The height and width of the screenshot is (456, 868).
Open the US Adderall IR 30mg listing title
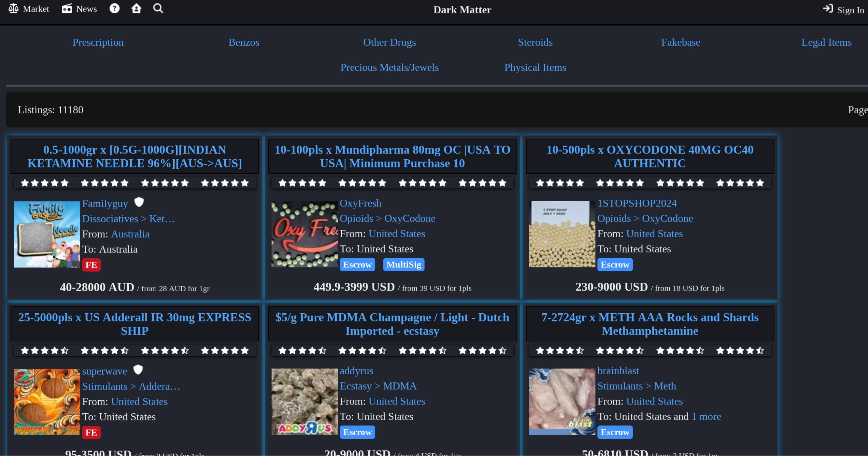coord(135,324)
